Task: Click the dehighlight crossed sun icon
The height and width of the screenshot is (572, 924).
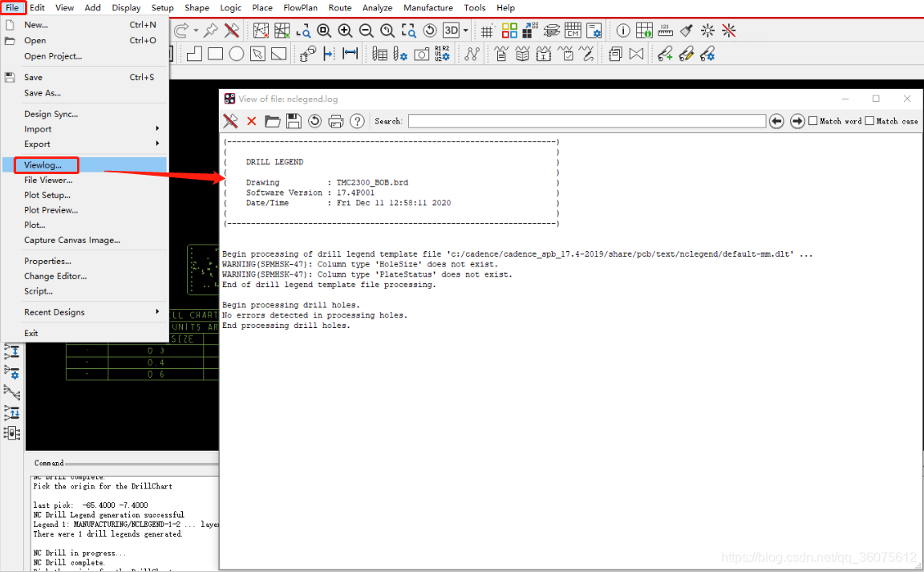Action: [729, 30]
